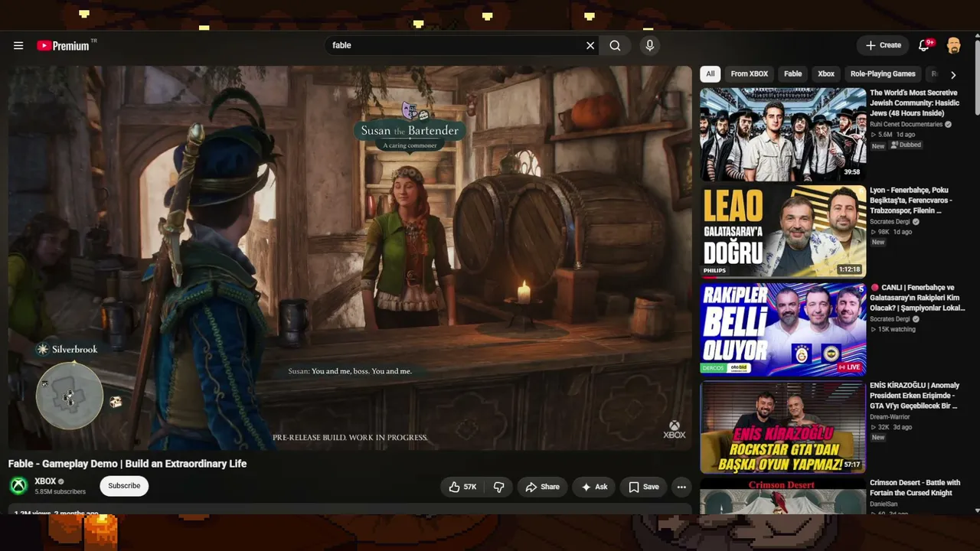Like the Fable gameplay video

tap(462, 487)
